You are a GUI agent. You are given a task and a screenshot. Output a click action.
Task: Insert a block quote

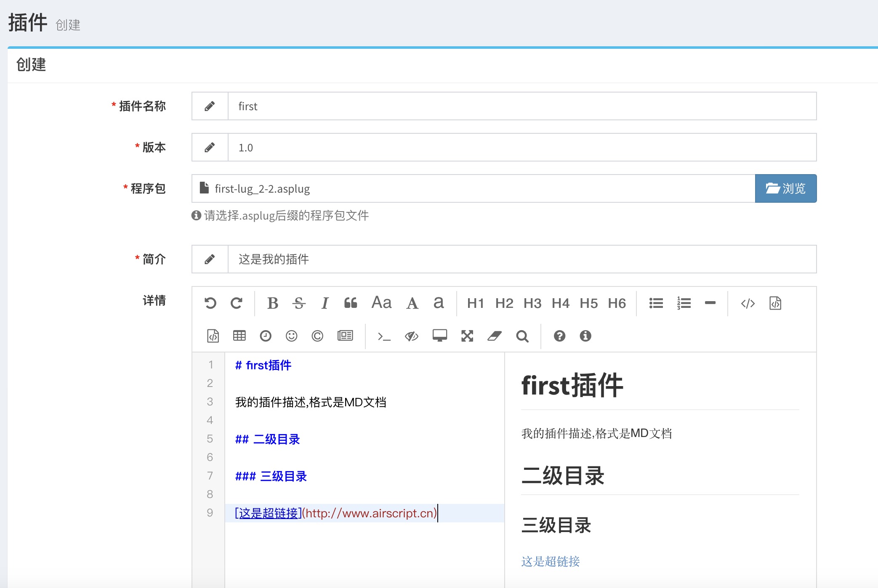(x=351, y=303)
